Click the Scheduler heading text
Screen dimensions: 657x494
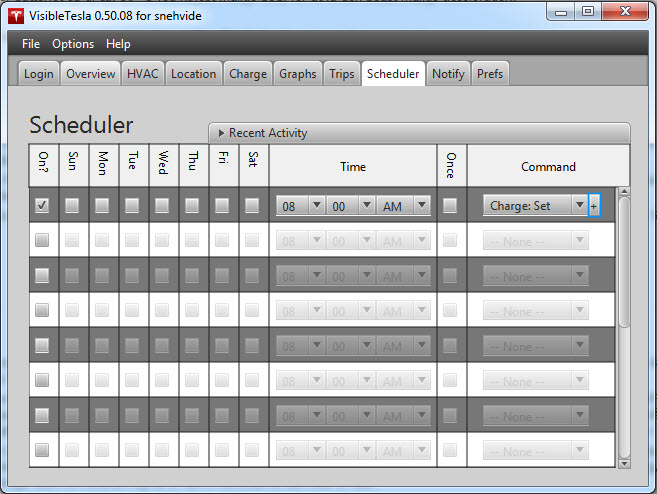81,125
